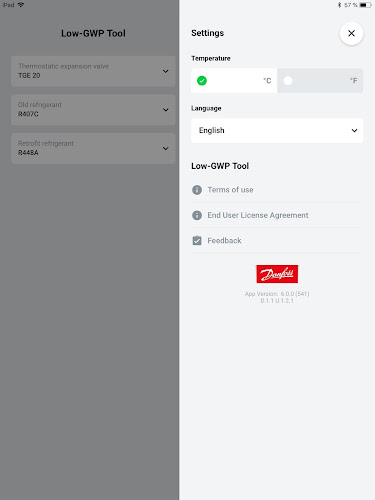The width and height of the screenshot is (375, 500).
Task: Click the End User License Agreement info icon
Action: (x=197, y=215)
